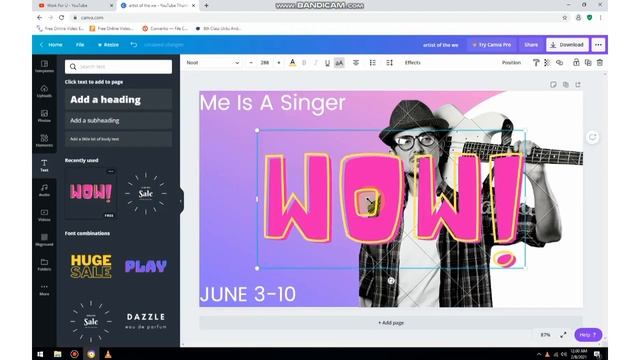
Task: Select the Text tab in sidebar
Action: pyautogui.click(x=44, y=165)
